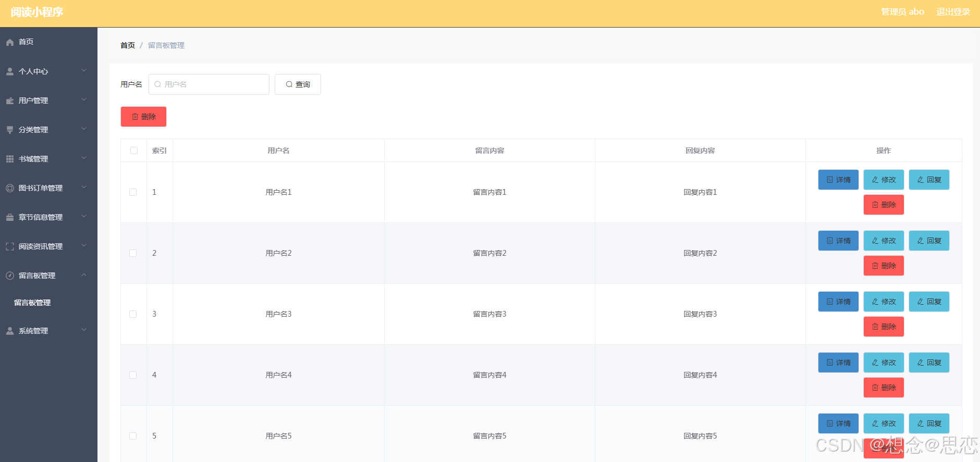
Task: Click 修改 button for 用户名4
Action: [884, 363]
